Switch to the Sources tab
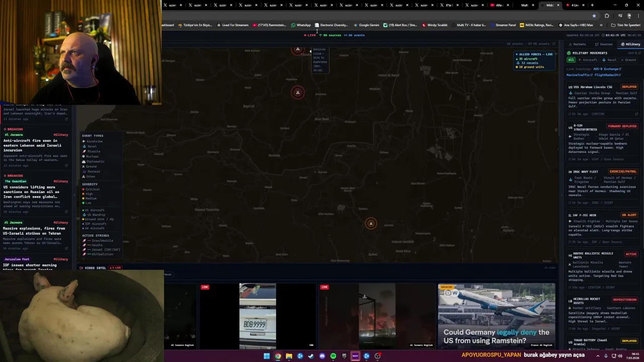The width and height of the screenshot is (644, 362). (604, 44)
